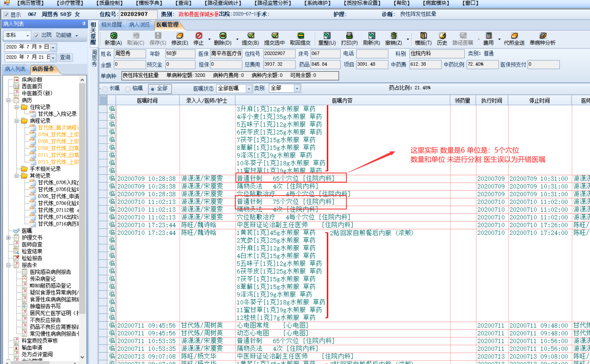Image resolution: width=590 pixels, height=364 pixels.
Task: Select the 临嘱 radio button
Action: coord(128,89)
